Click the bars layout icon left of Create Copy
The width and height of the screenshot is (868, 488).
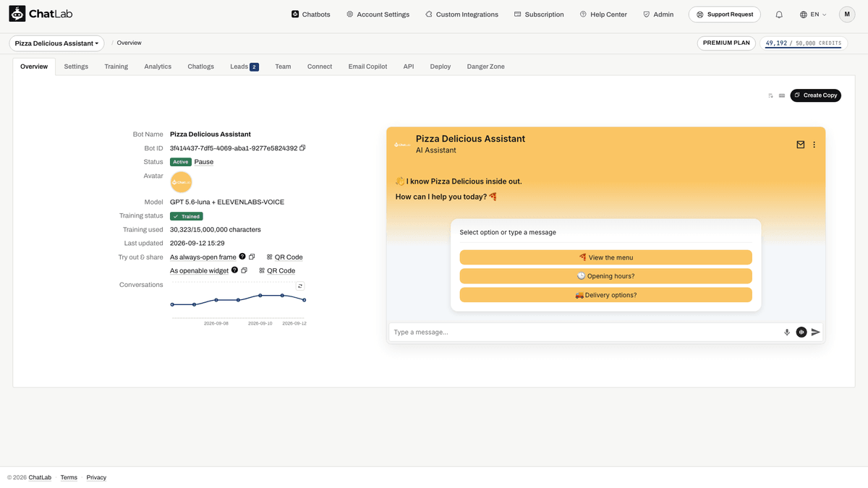click(782, 95)
